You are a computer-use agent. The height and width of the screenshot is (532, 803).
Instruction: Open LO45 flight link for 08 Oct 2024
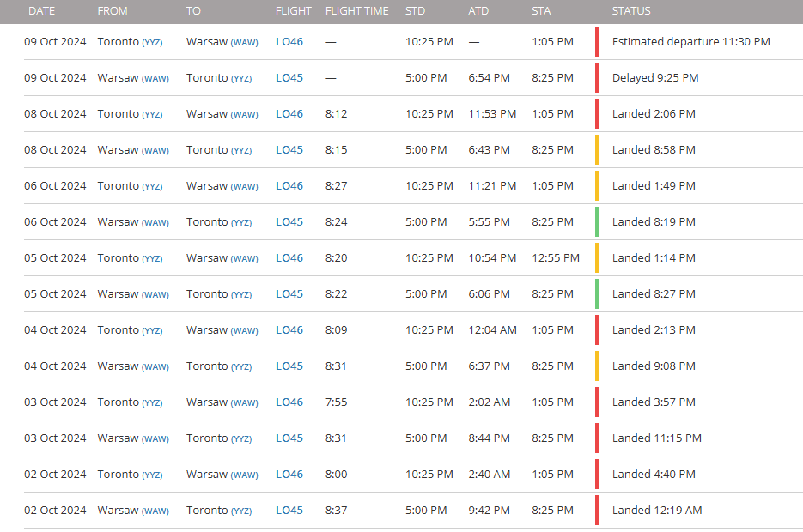289,150
